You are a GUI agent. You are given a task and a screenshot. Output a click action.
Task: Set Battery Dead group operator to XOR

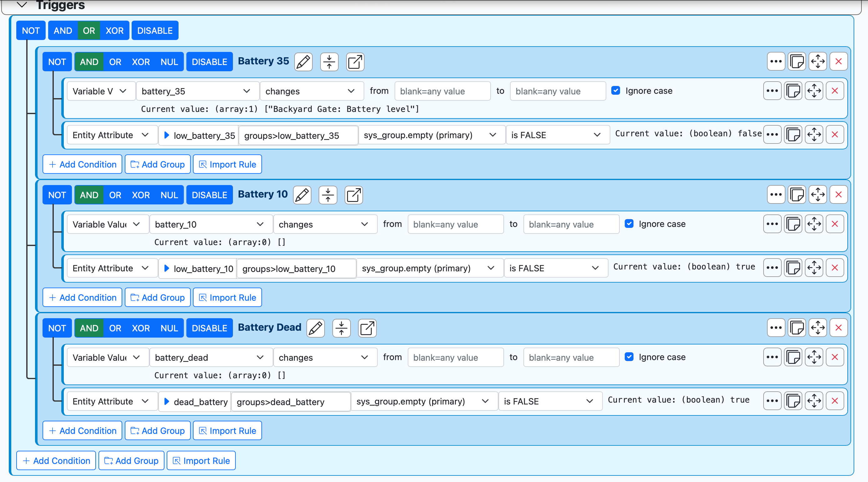pos(140,328)
